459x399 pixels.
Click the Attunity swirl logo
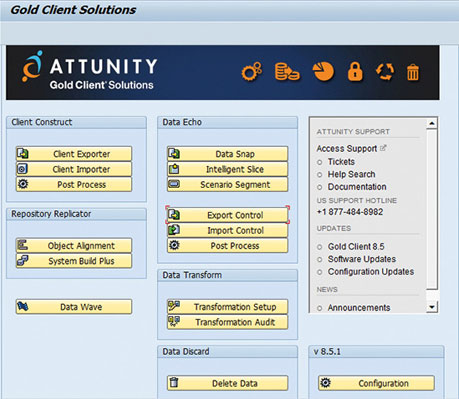tap(32, 66)
